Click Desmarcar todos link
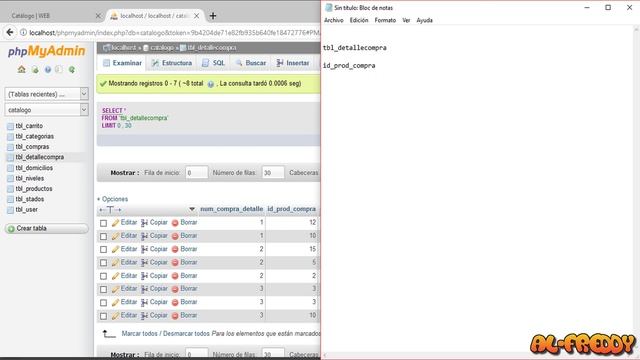 pyautogui.click(x=186, y=334)
